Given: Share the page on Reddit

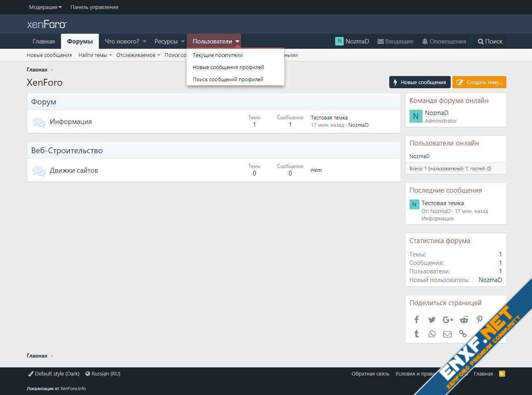Looking at the screenshot, I should coord(464,319).
